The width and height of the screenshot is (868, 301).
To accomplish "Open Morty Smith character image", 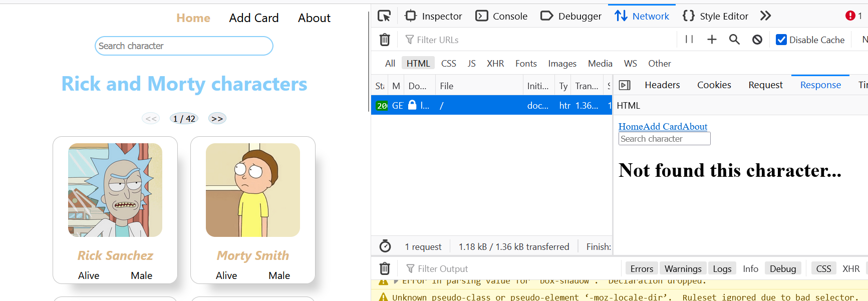I will click(253, 190).
